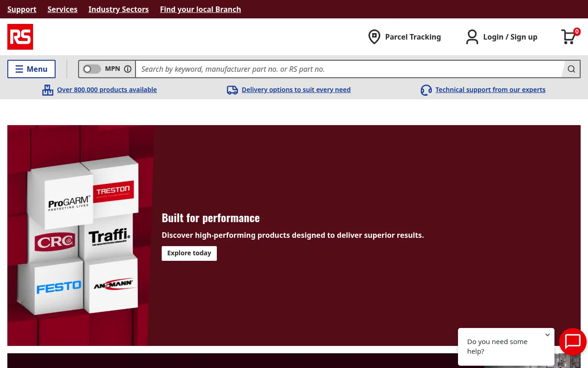Follow Over 800,000 products available link

coord(107,90)
